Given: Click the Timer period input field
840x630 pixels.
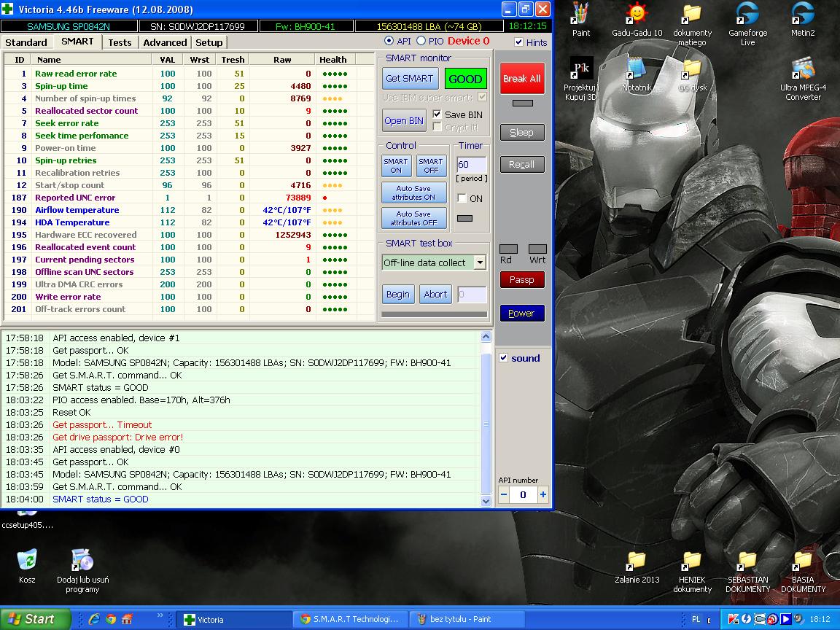Looking at the screenshot, I should pyautogui.click(x=472, y=165).
